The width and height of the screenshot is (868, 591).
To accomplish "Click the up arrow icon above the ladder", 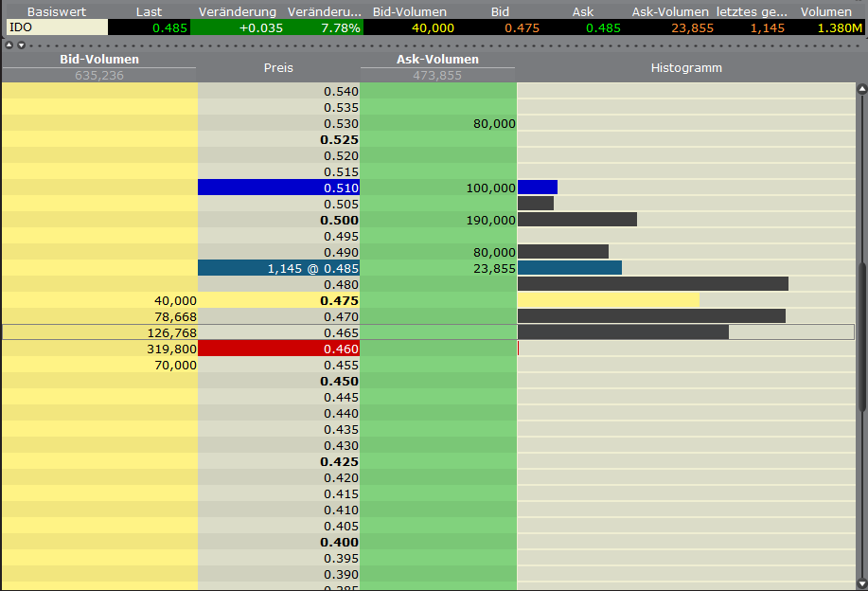I will tap(9, 45).
